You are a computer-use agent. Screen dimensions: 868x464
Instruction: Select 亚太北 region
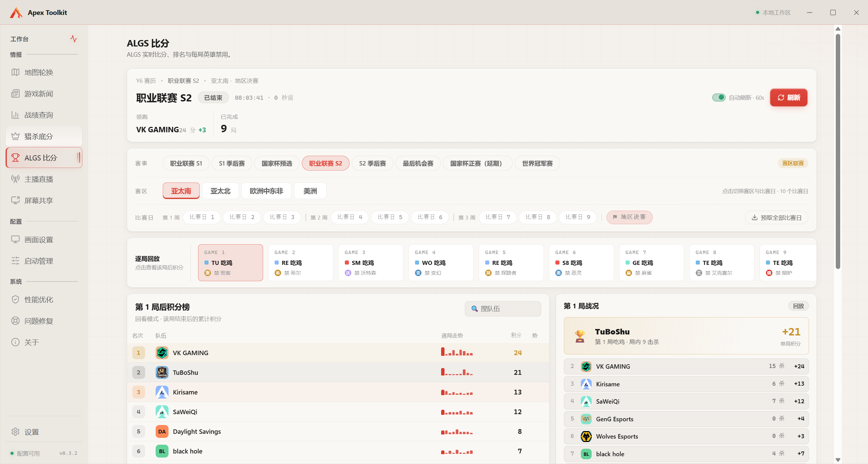click(220, 191)
